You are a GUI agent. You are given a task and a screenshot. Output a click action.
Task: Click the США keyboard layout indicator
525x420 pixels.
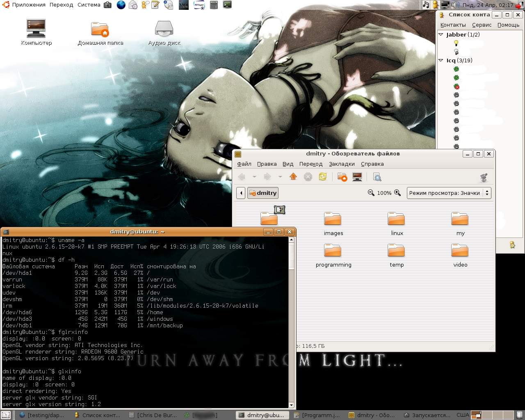click(x=463, y=415)
